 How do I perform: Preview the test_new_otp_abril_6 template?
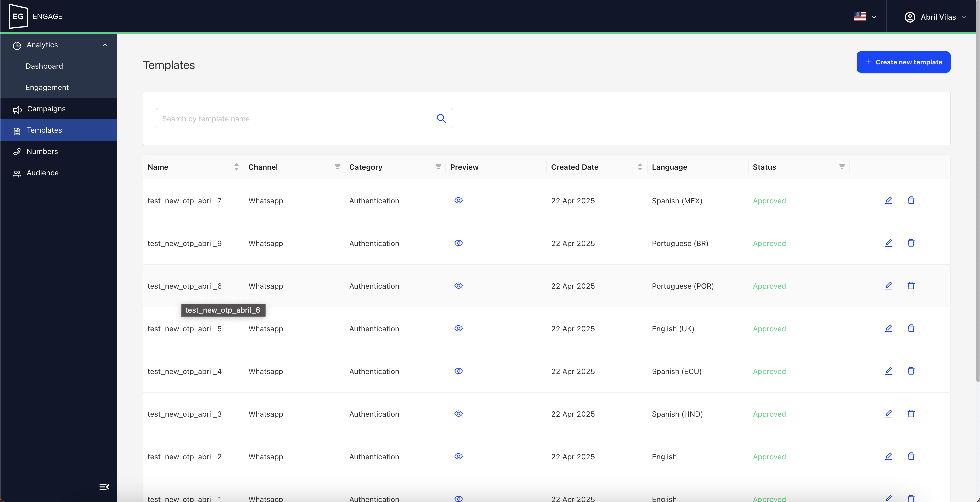(x=458, y=286)
